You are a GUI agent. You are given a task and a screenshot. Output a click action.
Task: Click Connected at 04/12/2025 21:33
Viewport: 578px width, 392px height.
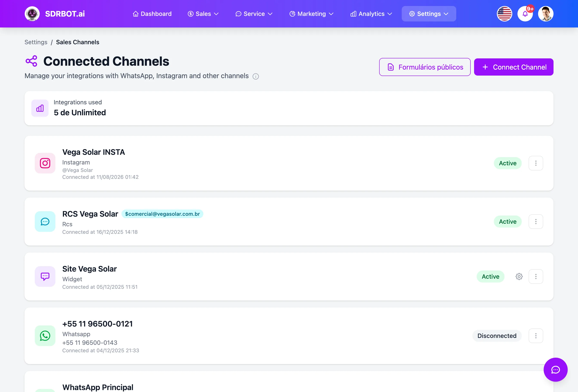tap(100, 351)
